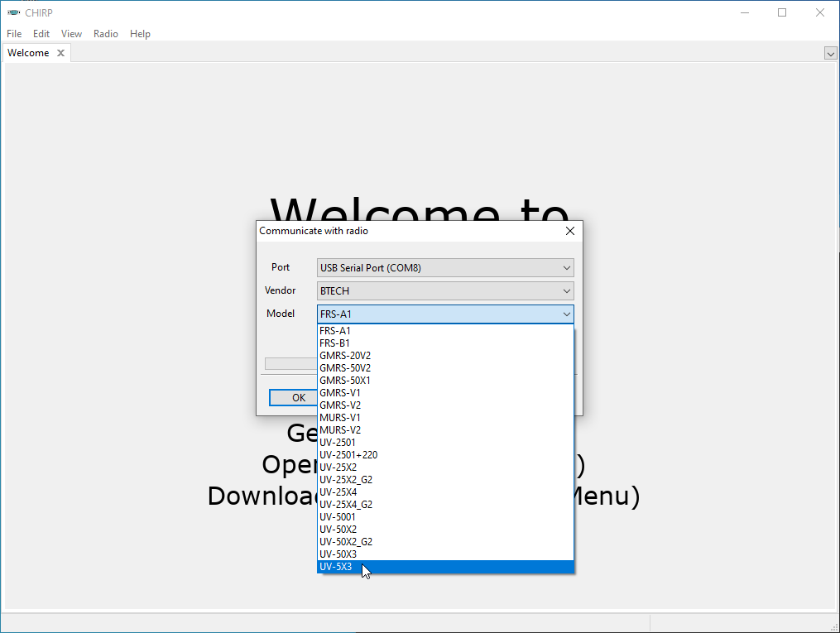Open the Radio menu

click(106, 34)
